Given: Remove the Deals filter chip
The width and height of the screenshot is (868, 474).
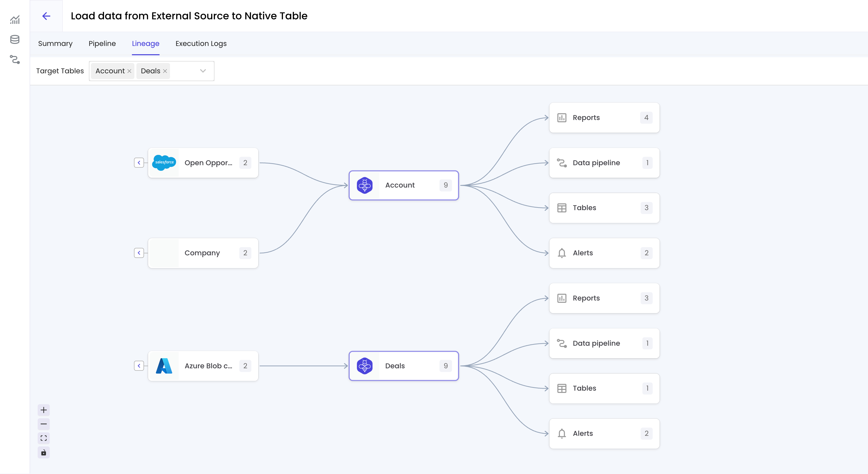Looking at the screenshot, I should pos(165,71).
